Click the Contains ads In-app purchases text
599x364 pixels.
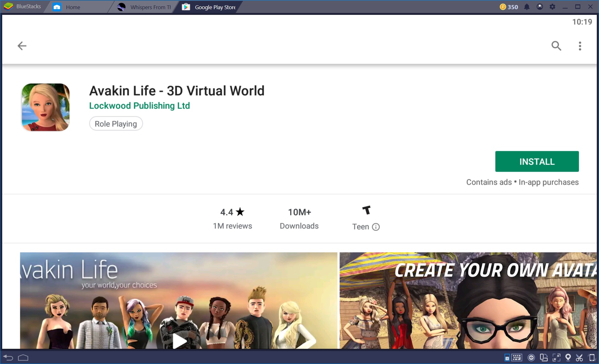point(522,182)
